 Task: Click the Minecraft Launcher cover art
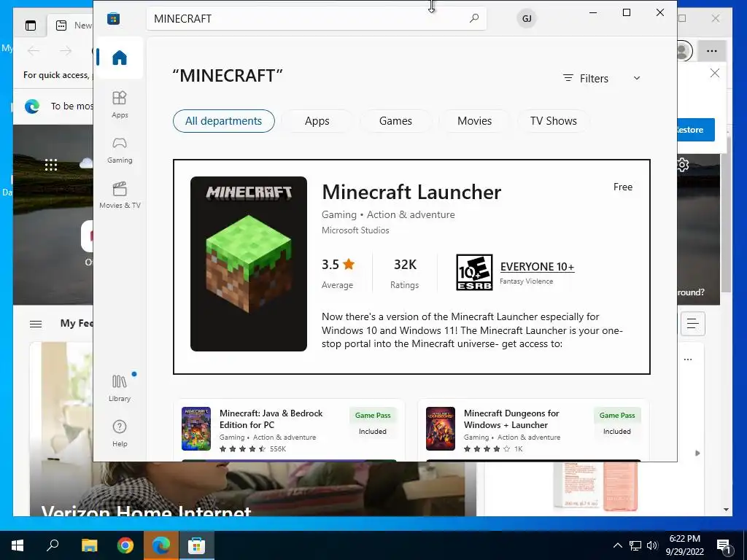tap(249, 264)
